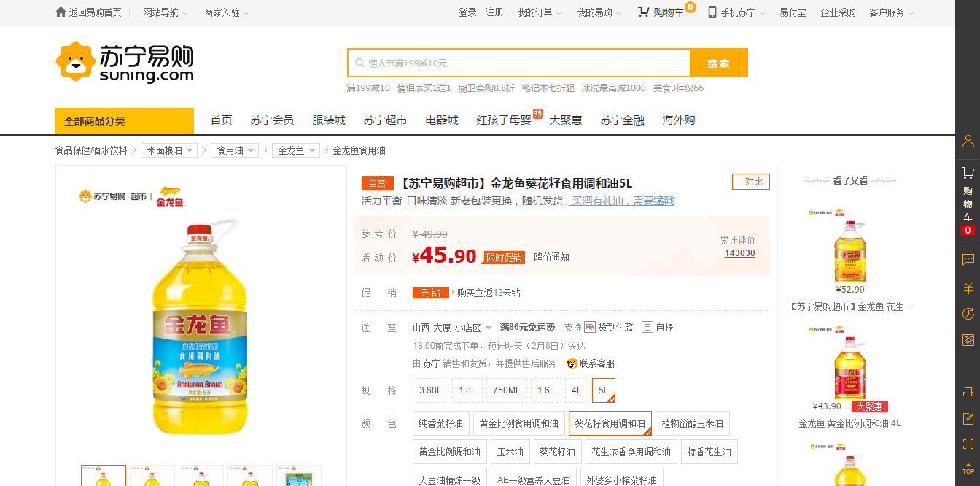Open the user account icon in right sidebar
The image size is (980, 486).
pyautogui.click(x=968, y=141)
